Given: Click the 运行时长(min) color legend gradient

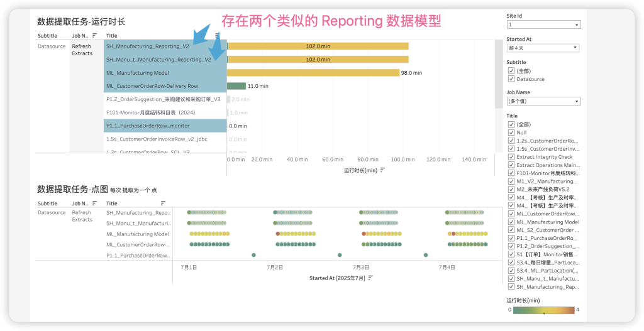Looking at the screenshot, I should [545, 310].
